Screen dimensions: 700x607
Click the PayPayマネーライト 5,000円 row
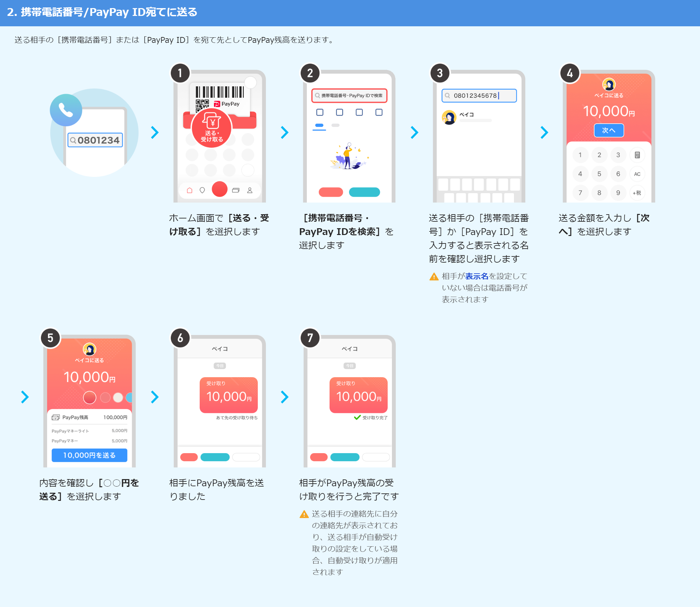(x=90, y=431)
